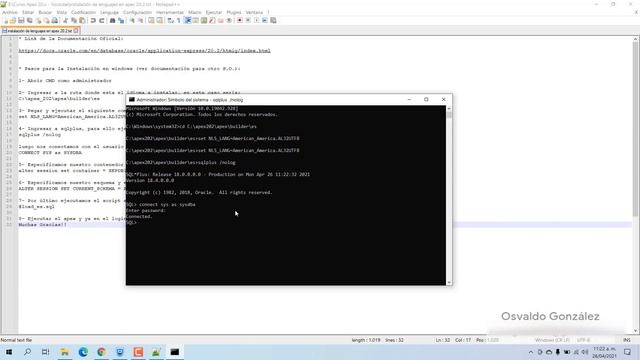Open Windows taskbar search

(x=27, y=352)
